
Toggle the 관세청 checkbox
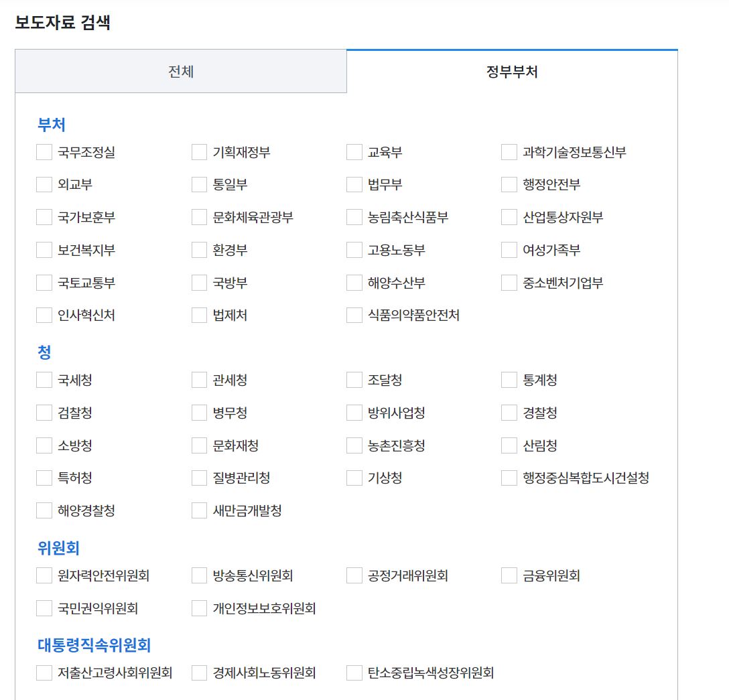200,380
